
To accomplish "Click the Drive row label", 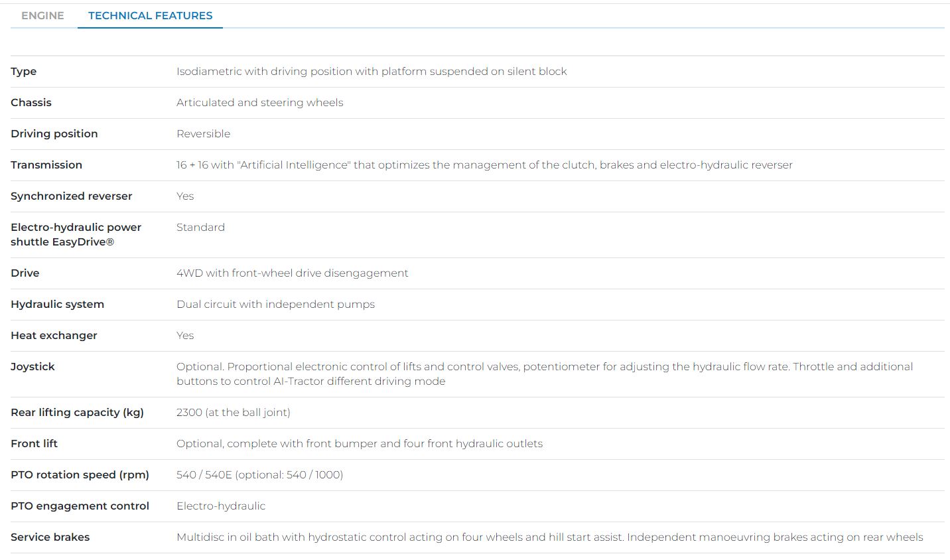I will [25, 273].
